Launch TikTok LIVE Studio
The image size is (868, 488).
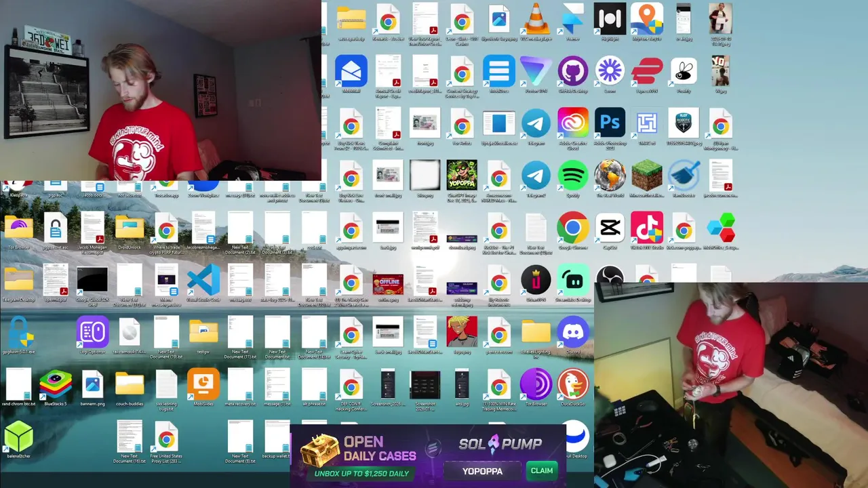(x=647, y=228)
